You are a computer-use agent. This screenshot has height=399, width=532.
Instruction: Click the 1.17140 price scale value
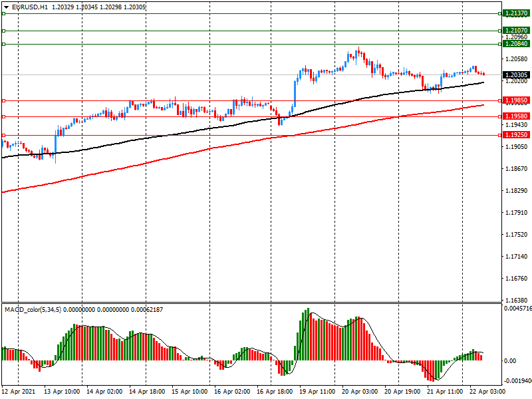pos(517,257)
